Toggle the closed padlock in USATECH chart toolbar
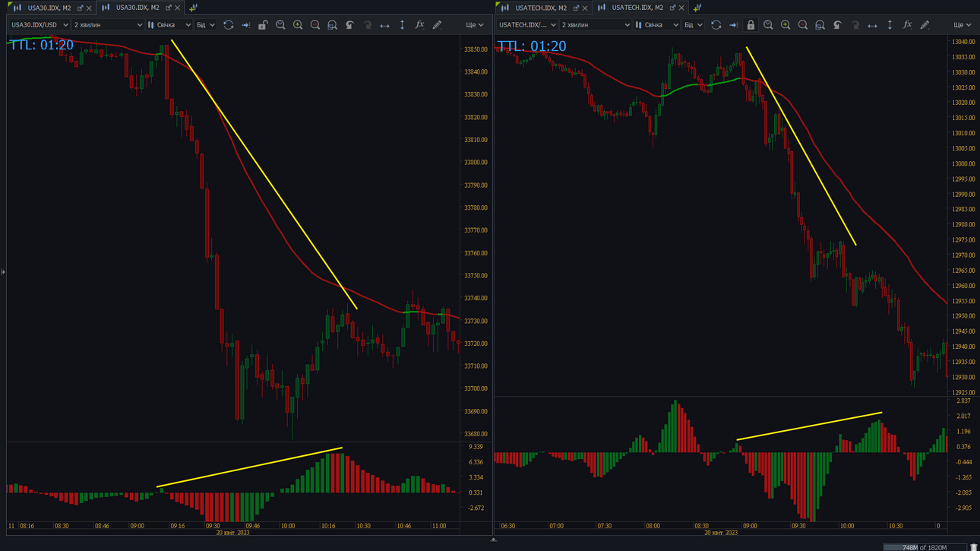This screenshot has height=551, width=980. click(751, 25)
